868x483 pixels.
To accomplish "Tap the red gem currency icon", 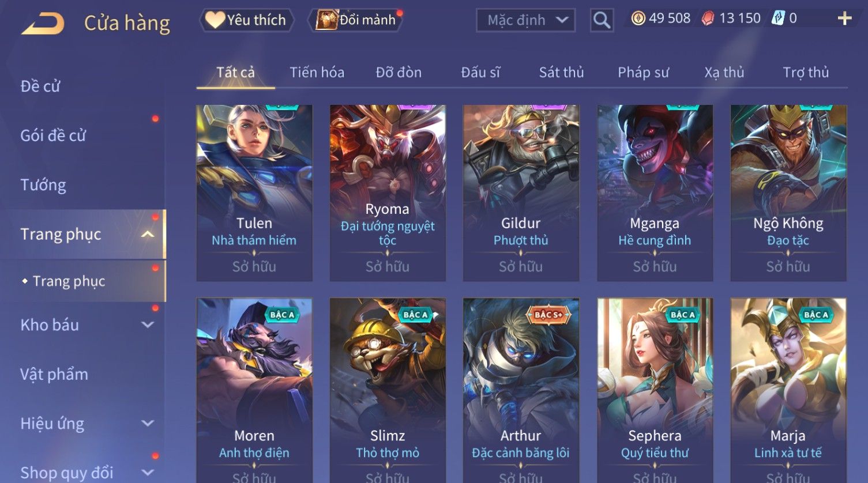I will 708,18.
